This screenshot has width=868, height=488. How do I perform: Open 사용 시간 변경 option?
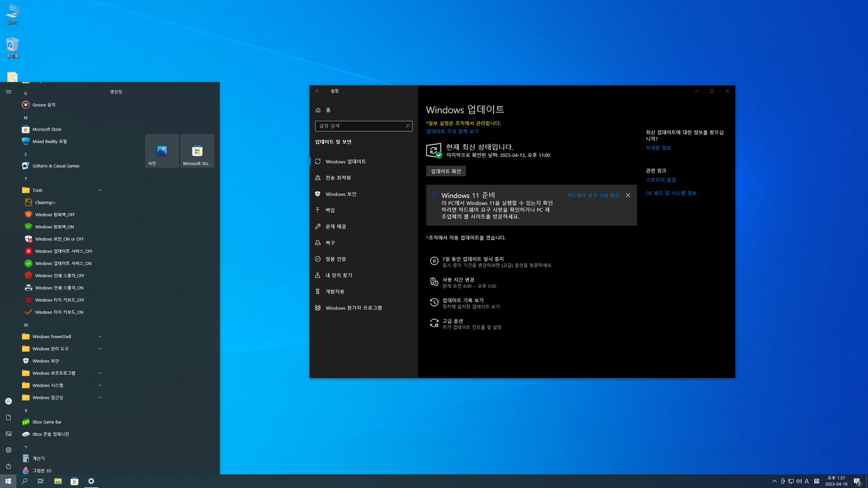[x=463, y=282]
